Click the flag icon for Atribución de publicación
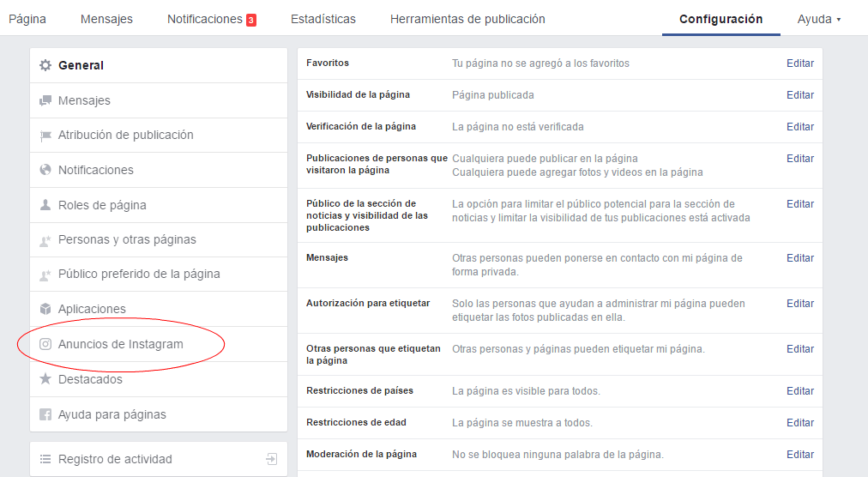The height and width of the screenshot is (477, 868). tap(45, 136)
